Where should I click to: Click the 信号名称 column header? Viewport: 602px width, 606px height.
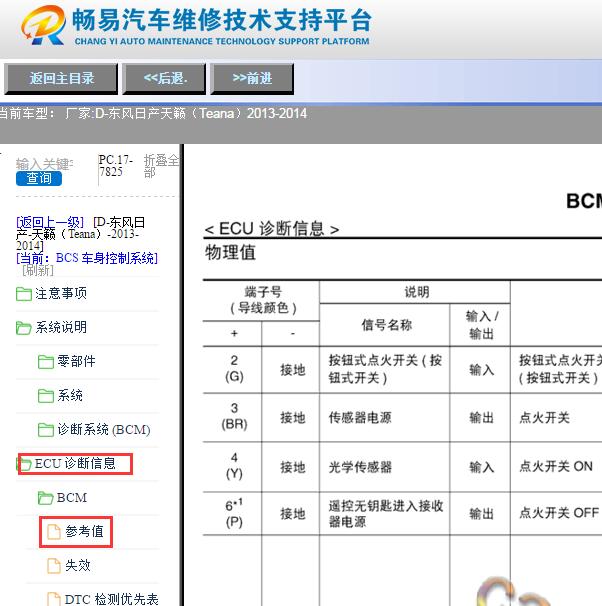pyautogui.click(x=386, y=325)
